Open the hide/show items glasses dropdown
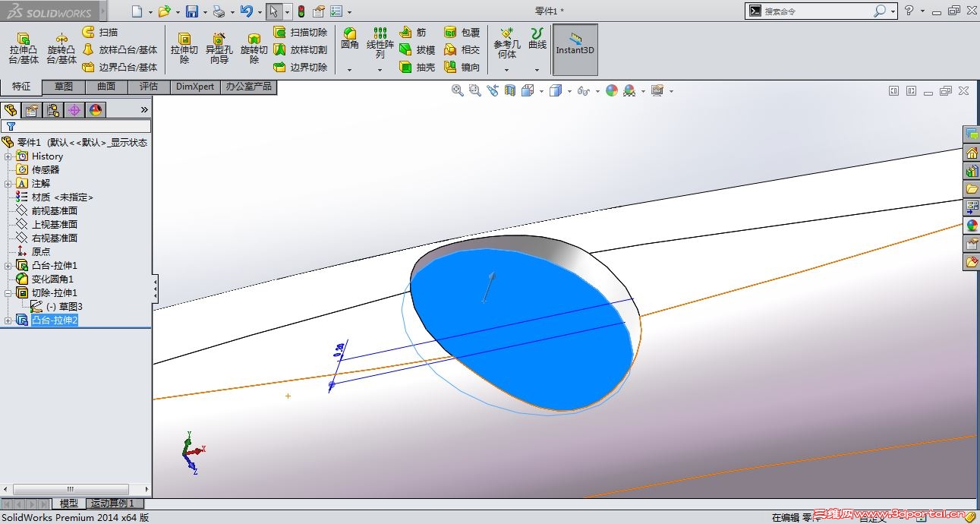Viewport: 980px width, 524px height. (597, 91)
